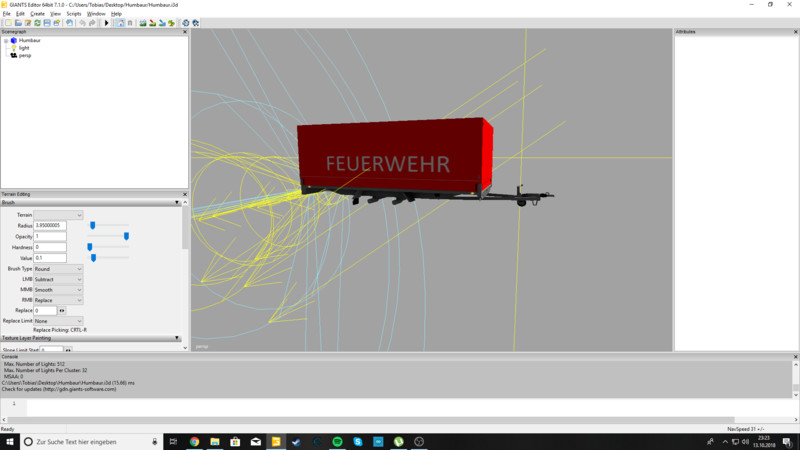Click the Open file folder icon
The width and height of the screenshot is (800, 450).
pyautogui.click(x=17, y=22)
